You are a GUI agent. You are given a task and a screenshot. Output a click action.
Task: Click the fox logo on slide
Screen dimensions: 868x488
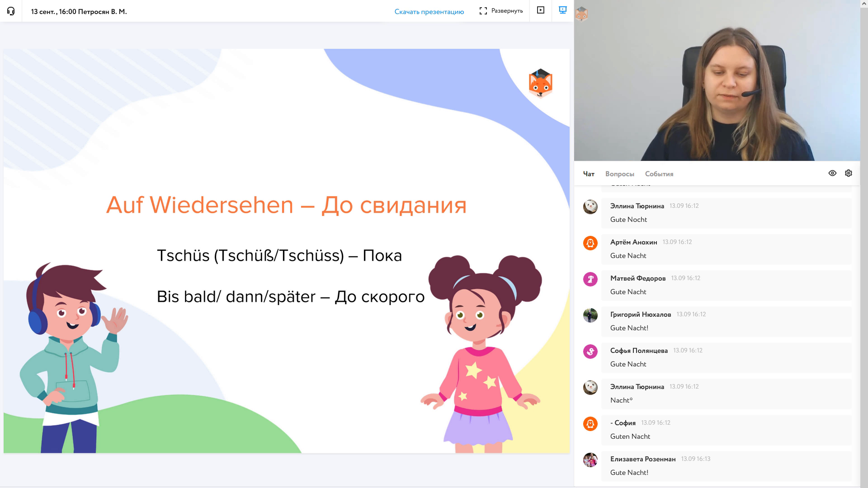[541, 84]
